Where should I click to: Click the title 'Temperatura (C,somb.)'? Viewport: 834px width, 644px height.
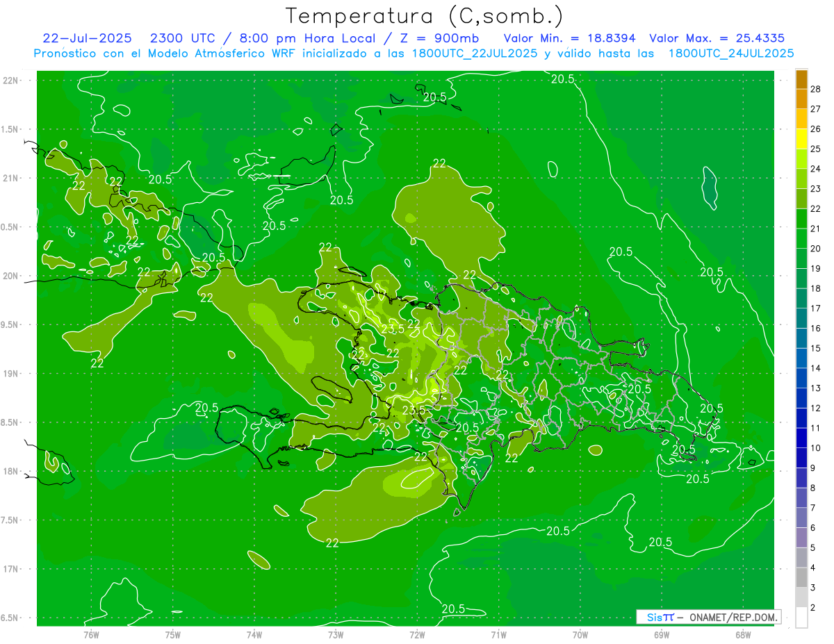(424, 17)
